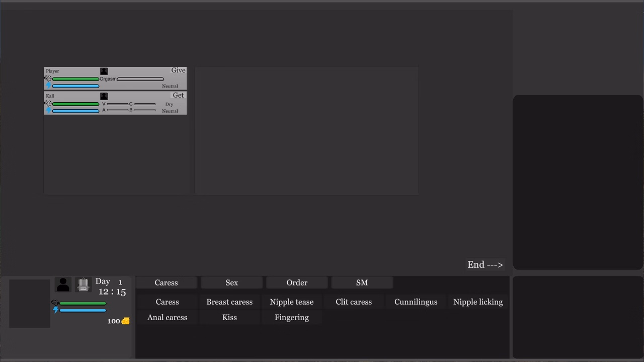The image size is (644, 362).
Task: Click the lightning icon in the bottom status panel
Action: (56, 310)
